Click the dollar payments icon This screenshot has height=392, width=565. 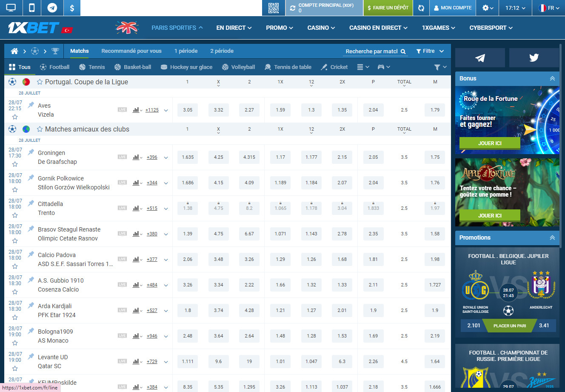tap(72, 8)
